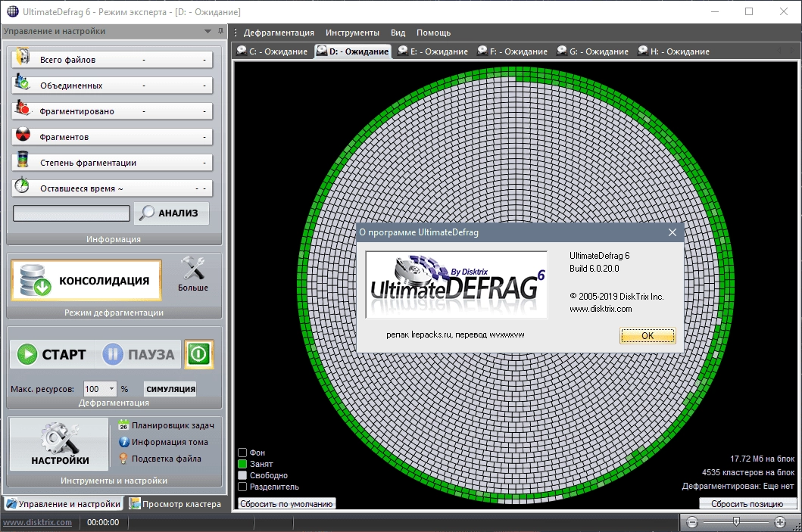Close the О программе UltimateDefrag dialog
802x532 pixels.
[x=672, y=232]
